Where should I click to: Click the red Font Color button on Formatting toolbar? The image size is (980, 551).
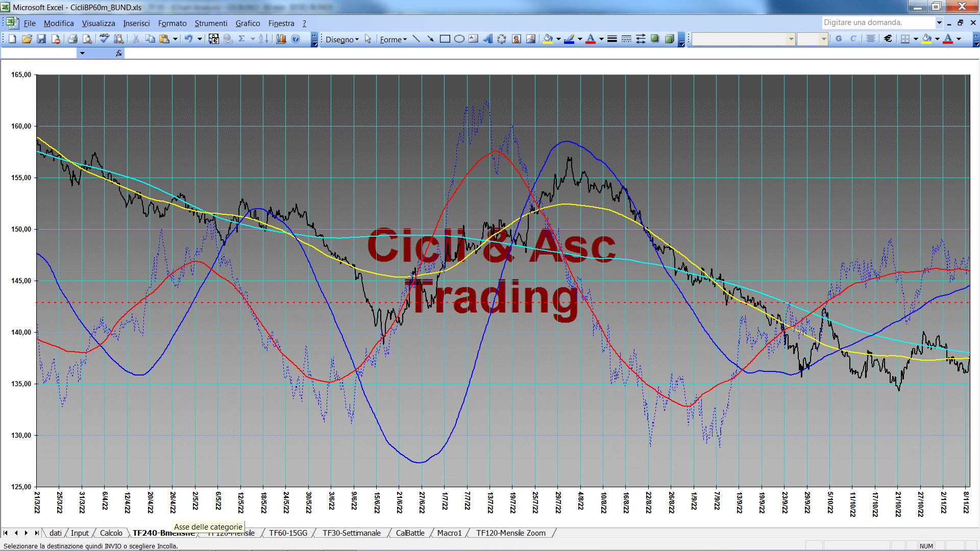[948, 39]
